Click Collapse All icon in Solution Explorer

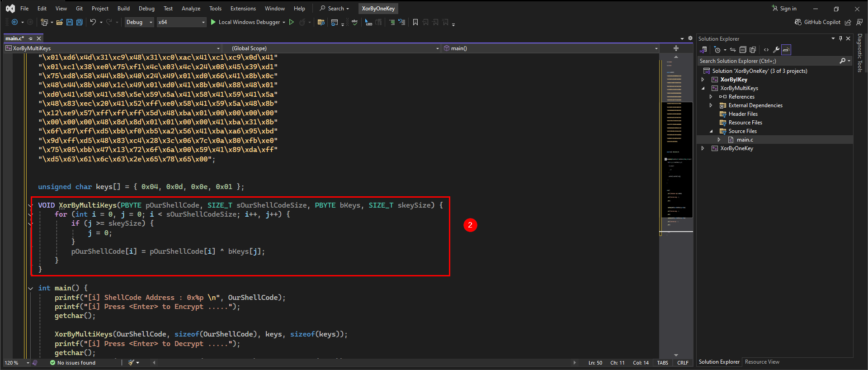[x=743, y=50]
